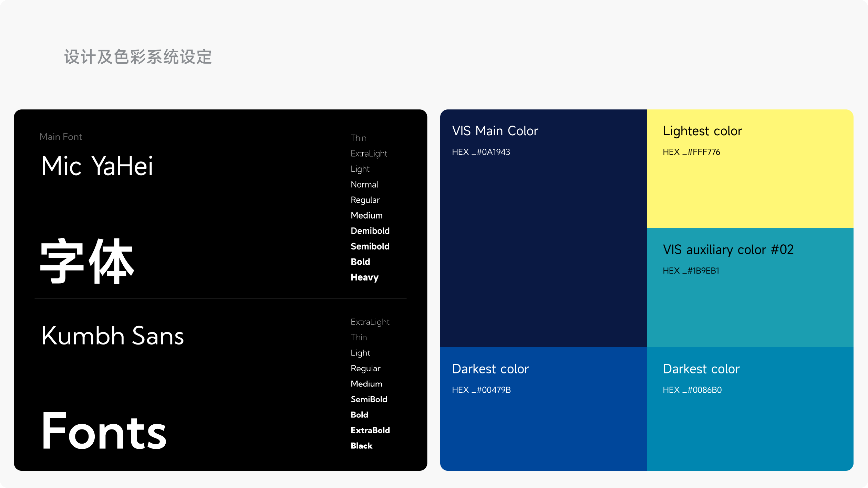Select the Kumbh Sans font title

[112, 336]
